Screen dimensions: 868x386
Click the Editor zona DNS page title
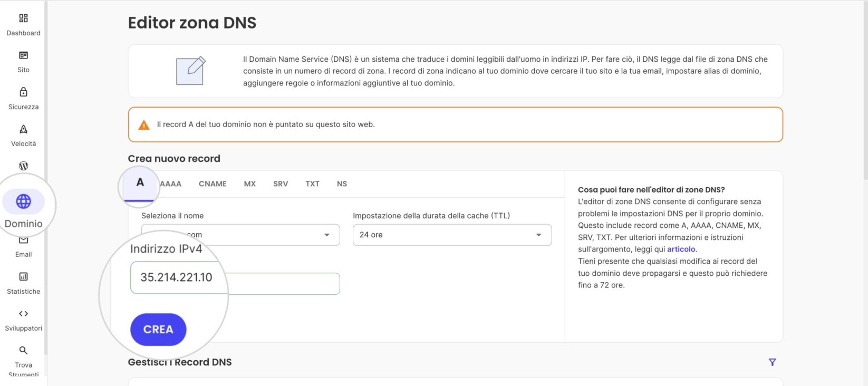tap(192, 23)
